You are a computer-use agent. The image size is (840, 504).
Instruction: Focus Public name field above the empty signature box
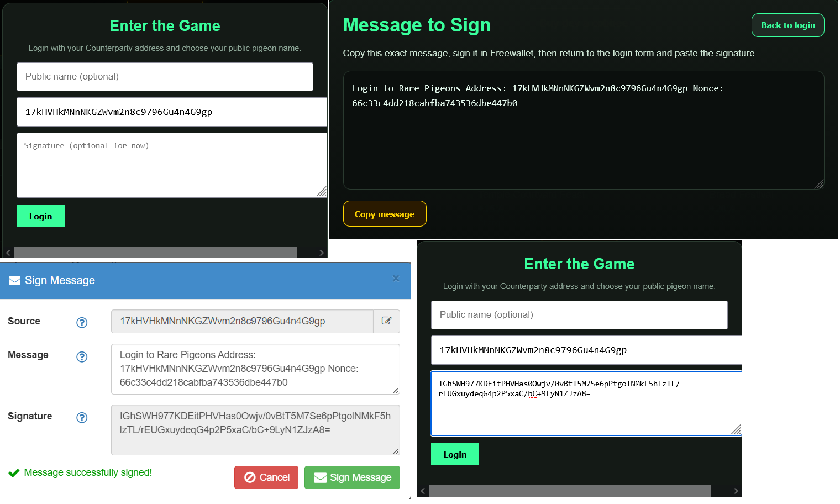click(x=165, y=77)
